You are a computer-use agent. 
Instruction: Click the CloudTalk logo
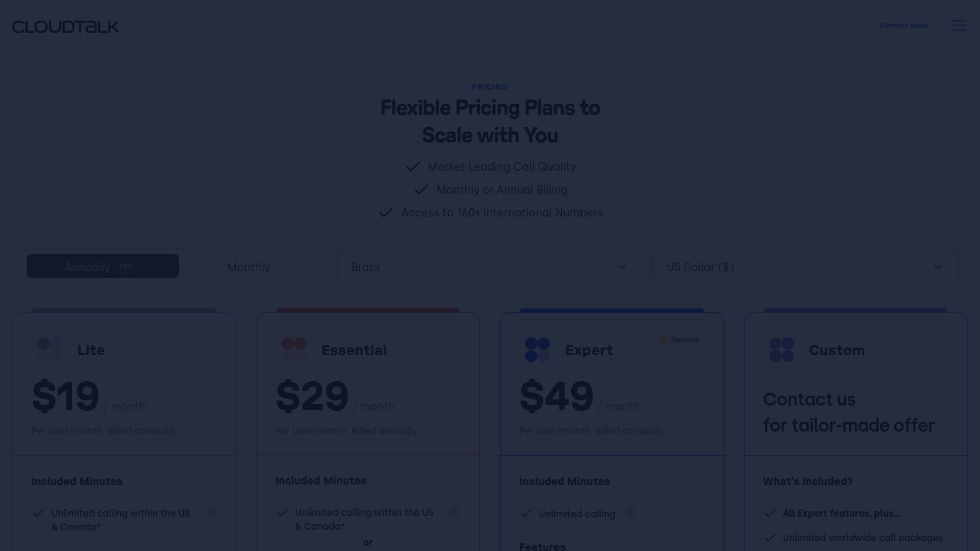(66, 27)
